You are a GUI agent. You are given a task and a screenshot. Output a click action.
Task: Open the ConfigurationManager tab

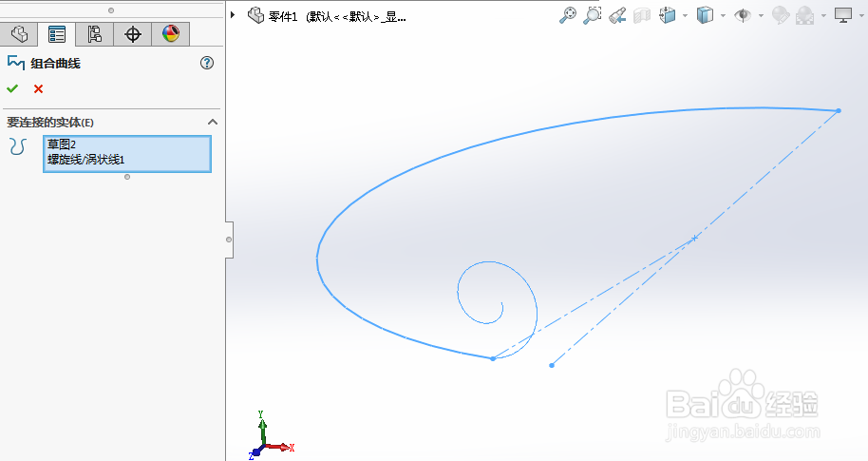pyautogui.click(x=95, y=34)
